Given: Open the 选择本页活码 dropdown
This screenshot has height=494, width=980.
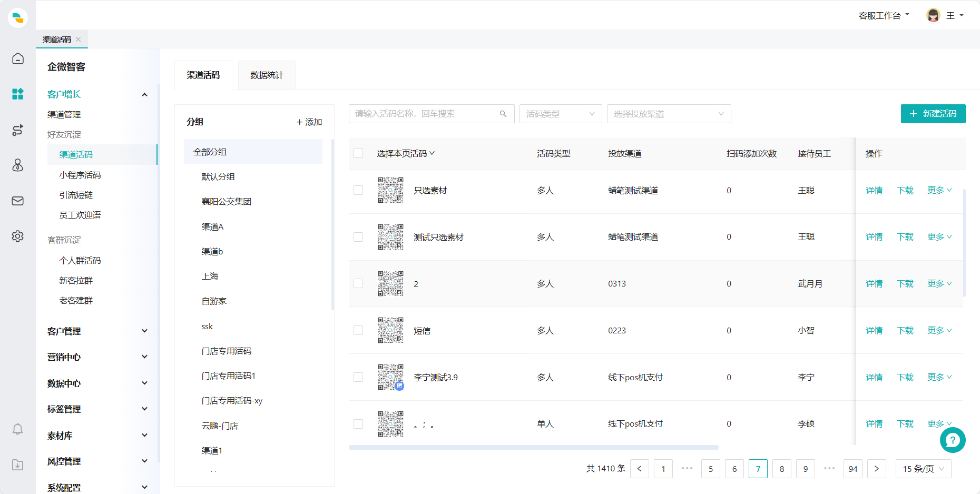Looking at the screenshot, I should click(406, 153).
